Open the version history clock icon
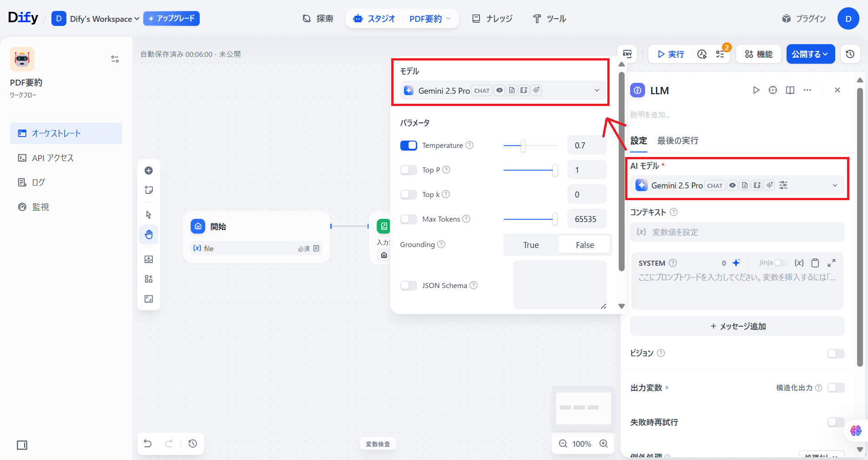The image size is (868, 460). click(x=850, y=54)
